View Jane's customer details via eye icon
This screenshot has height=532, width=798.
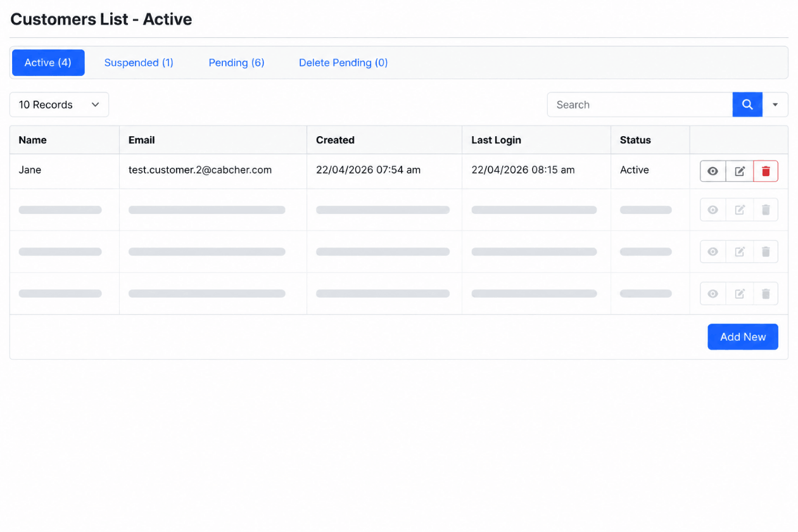(713, 171)
